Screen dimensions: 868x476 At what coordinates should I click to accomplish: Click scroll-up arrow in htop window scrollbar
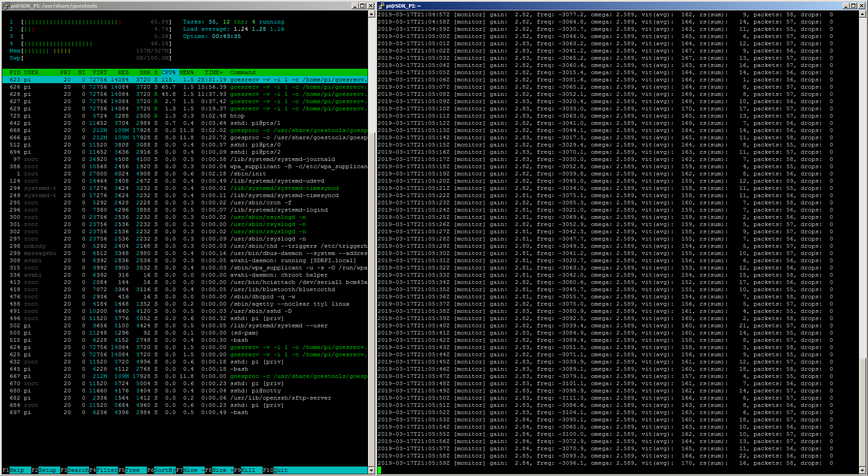coord(372,14)
